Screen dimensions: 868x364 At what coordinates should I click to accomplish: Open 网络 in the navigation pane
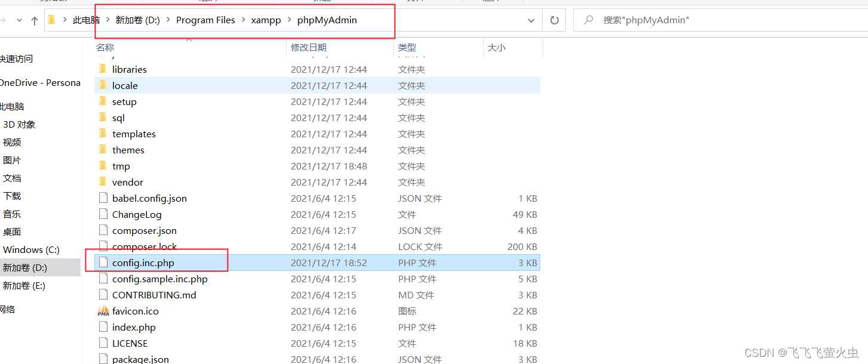8,310
